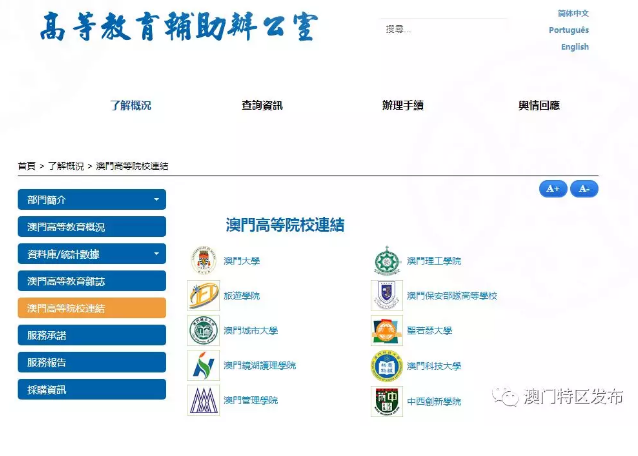Click the Macau Institute of Management logo
The width and height of the screenshot is (638, 456).
203,400
